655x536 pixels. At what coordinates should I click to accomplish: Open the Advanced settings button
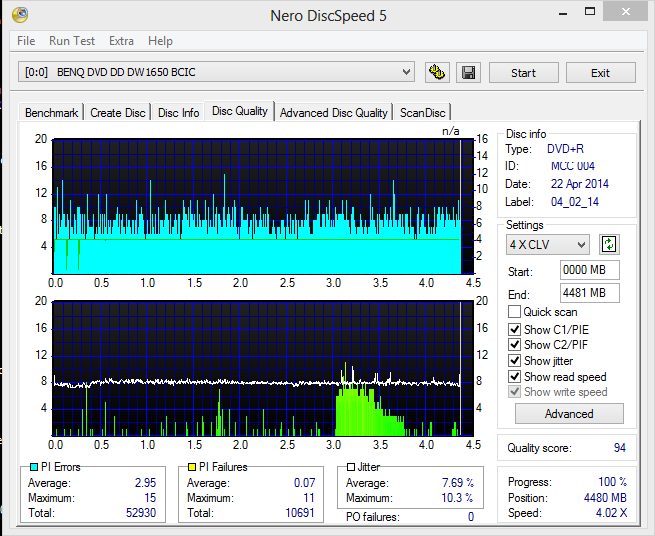coord(569,414)
